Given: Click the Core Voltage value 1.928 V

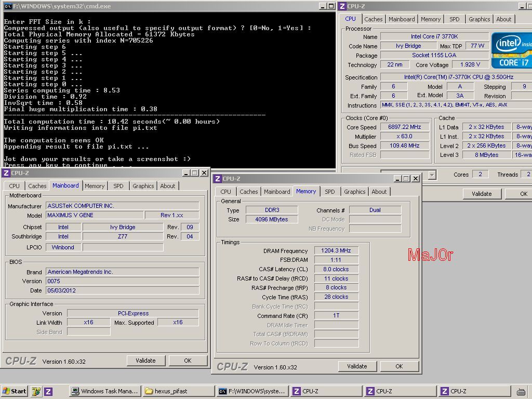Looking at the screenshot, I should 470,64.
